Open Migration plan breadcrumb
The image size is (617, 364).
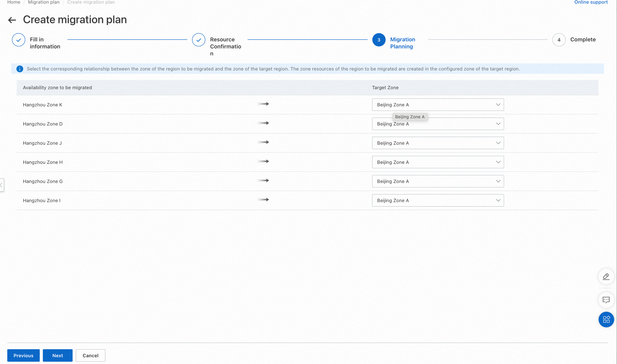tap(44, 2)
